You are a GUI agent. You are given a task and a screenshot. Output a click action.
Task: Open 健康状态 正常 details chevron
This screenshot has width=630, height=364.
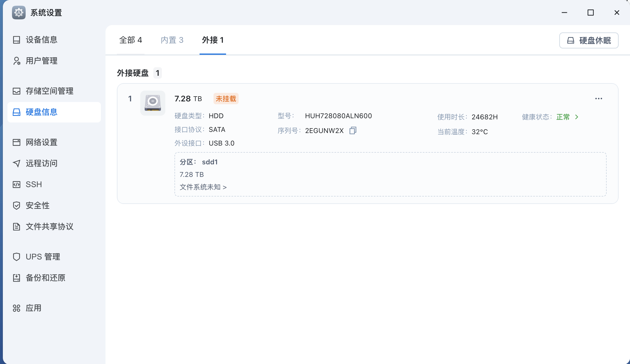[x=577, y=117]
